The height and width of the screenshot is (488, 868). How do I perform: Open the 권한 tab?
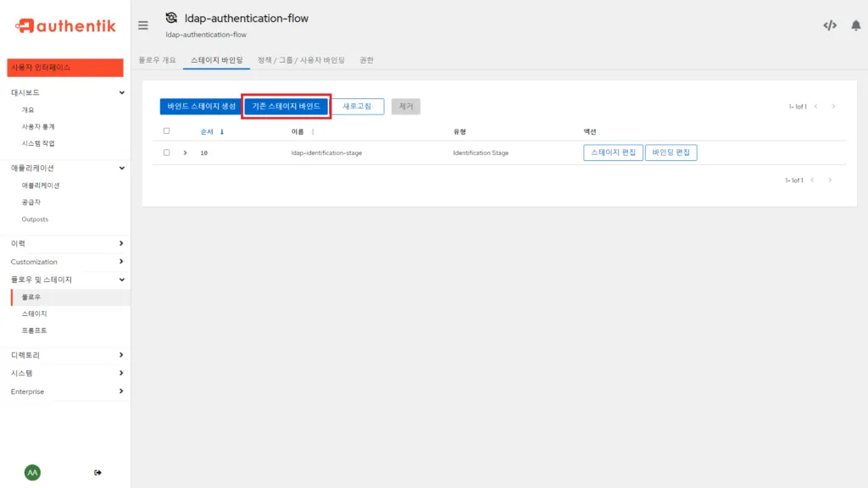pyautogui.click(x=368, y=59)
